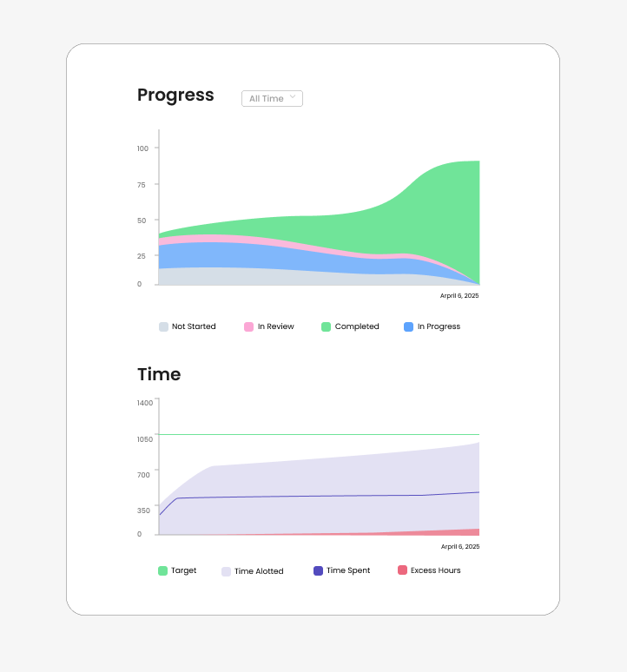This screenshot has width=627, height=672.
Task: Toggle the Excess Hours series label
Action: click(x=436, y=571)
